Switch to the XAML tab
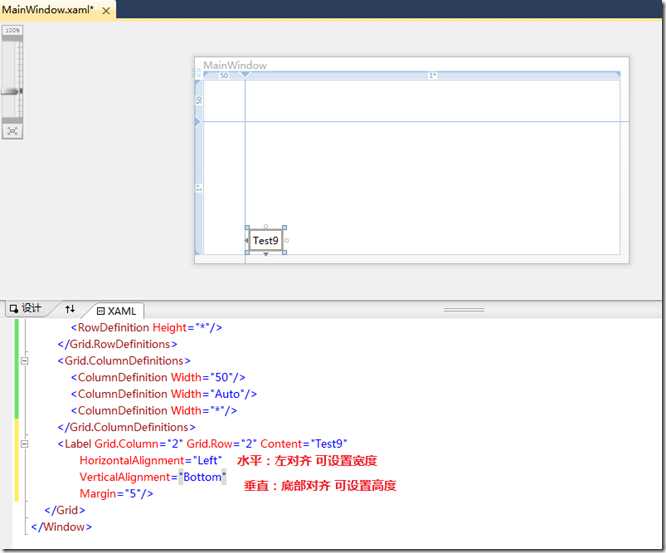 point(116,311)
